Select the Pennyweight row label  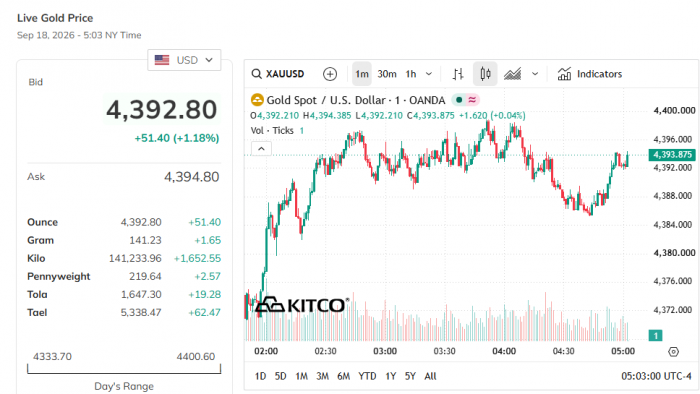[58, 276]
